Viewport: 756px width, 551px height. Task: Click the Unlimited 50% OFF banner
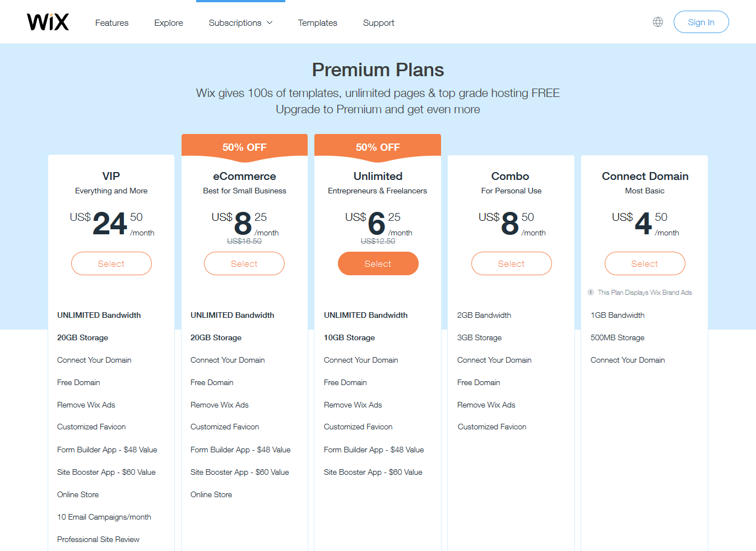click(x=378, y=147)
